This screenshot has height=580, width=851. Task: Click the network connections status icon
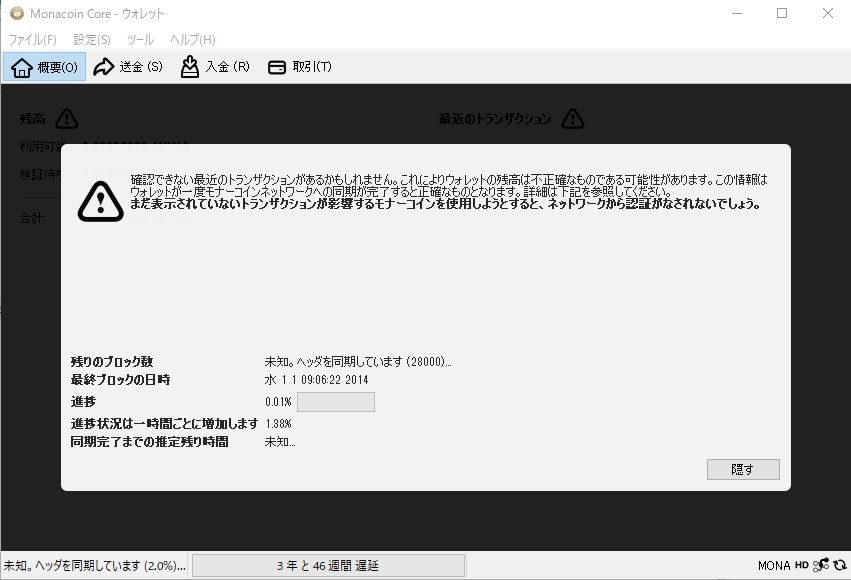point(821,566)
